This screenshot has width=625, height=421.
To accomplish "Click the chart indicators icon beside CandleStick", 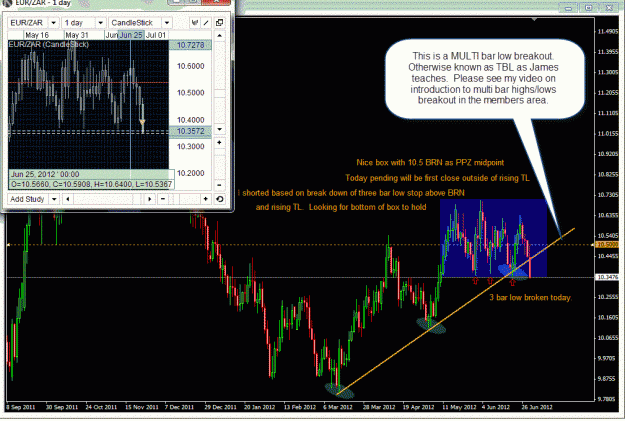I will coord(195,23).
